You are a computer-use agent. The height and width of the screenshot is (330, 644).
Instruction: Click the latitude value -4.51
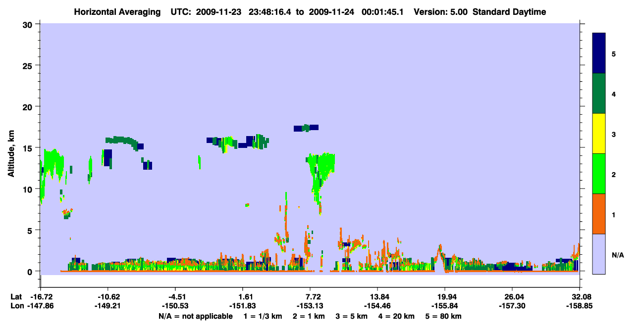[x=175, y=297]
